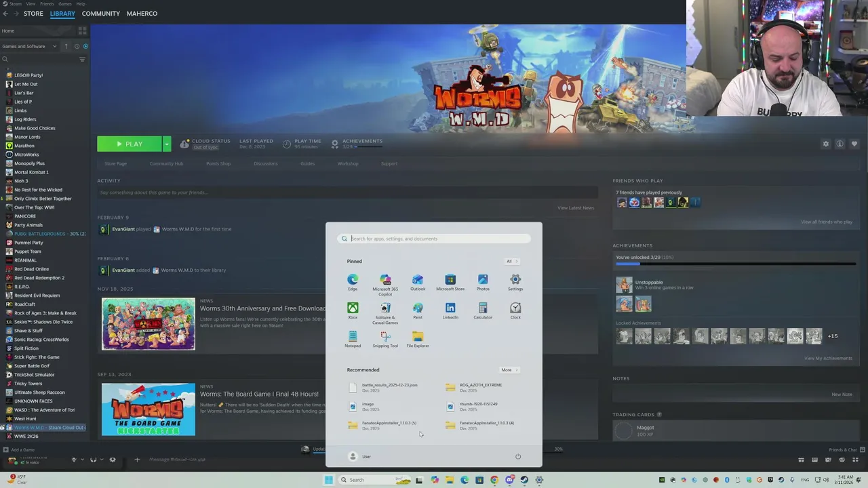Launch Microsoft 365 Copilot pinned app
868x488 pixels.
[385, 285]
